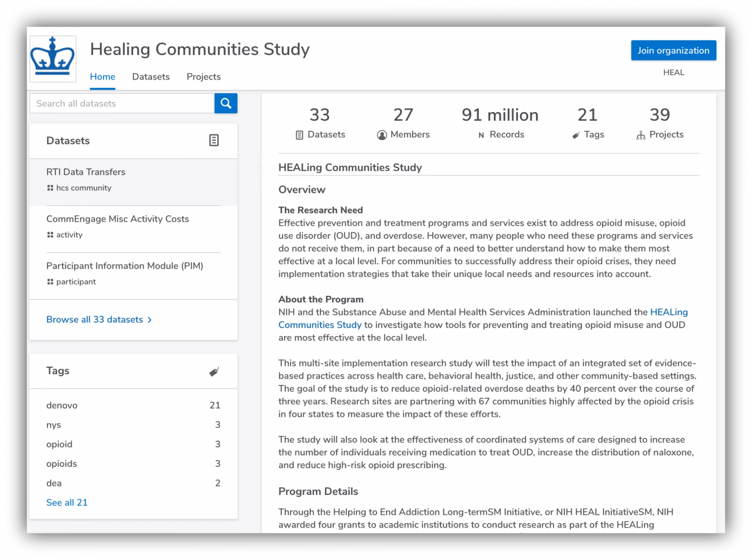Click the grid icon beside hcs community
Image resolution: width=752 pixels, height=560 pixels.
tap(50, 188)
